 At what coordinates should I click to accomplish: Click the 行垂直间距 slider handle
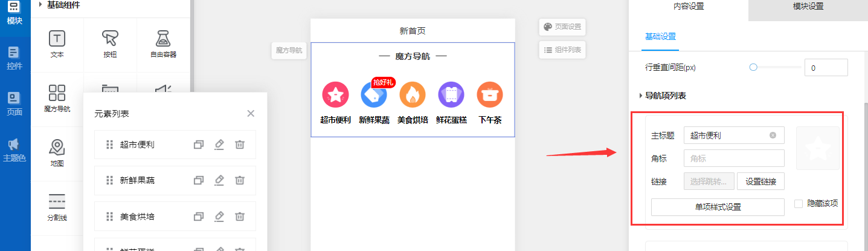coord(753,68)
